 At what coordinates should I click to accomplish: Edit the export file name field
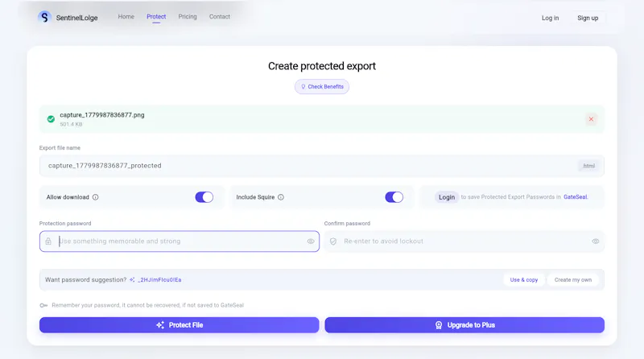(321, 166)
